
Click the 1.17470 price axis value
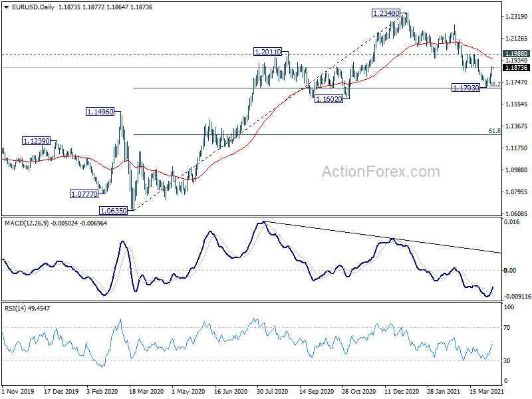point(517,82)
